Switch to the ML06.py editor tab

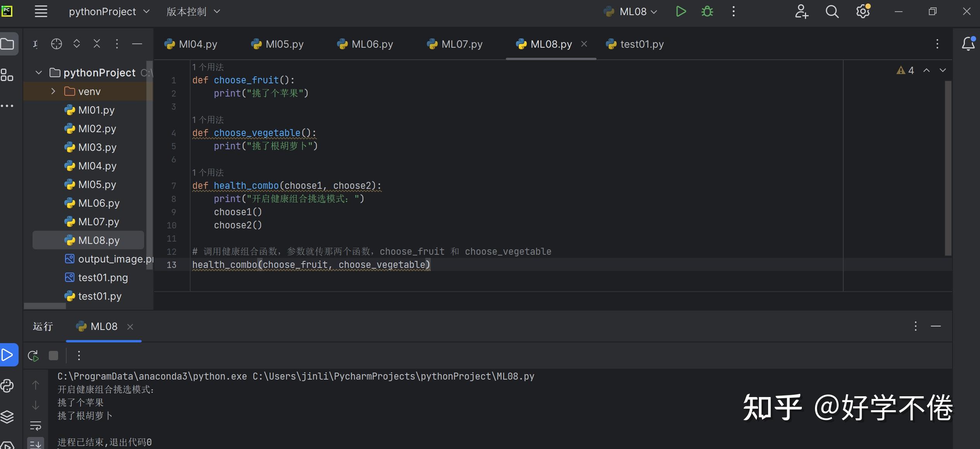(x=365, y=44)
